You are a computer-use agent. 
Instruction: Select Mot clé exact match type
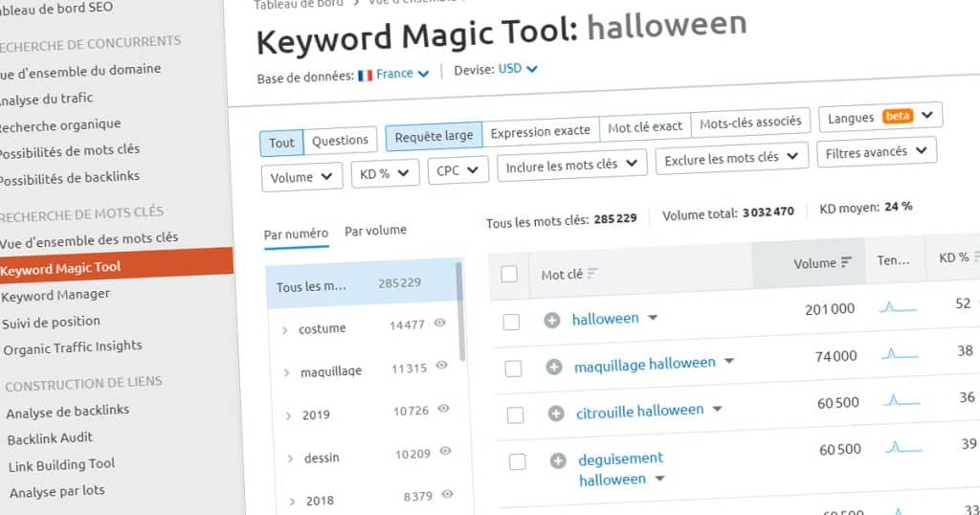click(x=645, y=127)
